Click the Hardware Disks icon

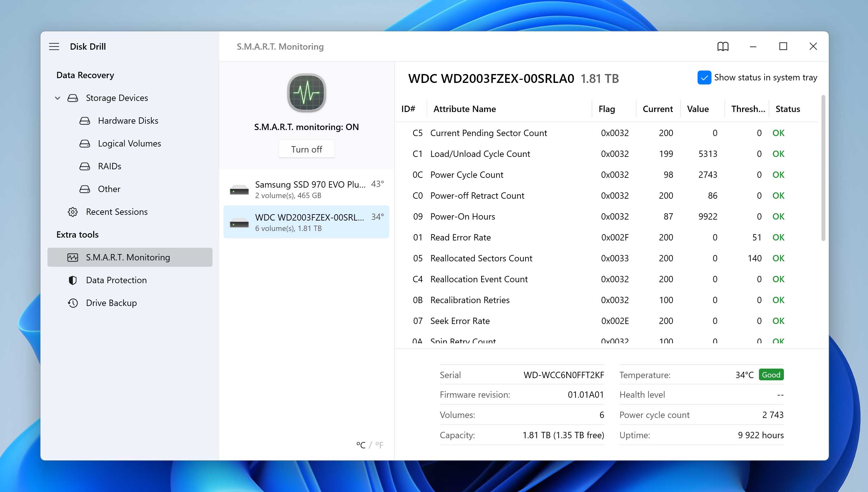pyautogui.click(x=86, y=121)
